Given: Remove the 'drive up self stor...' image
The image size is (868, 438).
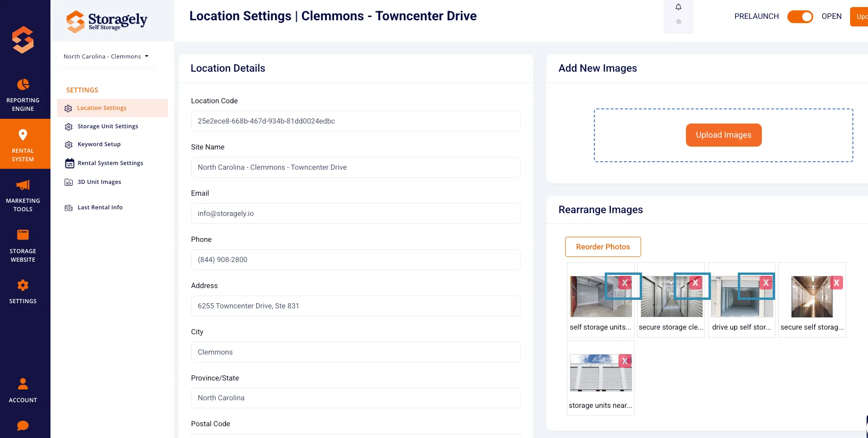Looking at the screenshot, I should 766,283.
